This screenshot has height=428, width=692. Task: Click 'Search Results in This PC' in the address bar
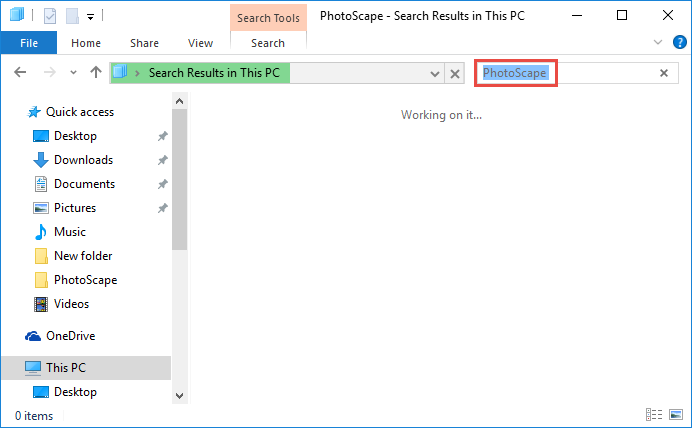coord(214,73)
